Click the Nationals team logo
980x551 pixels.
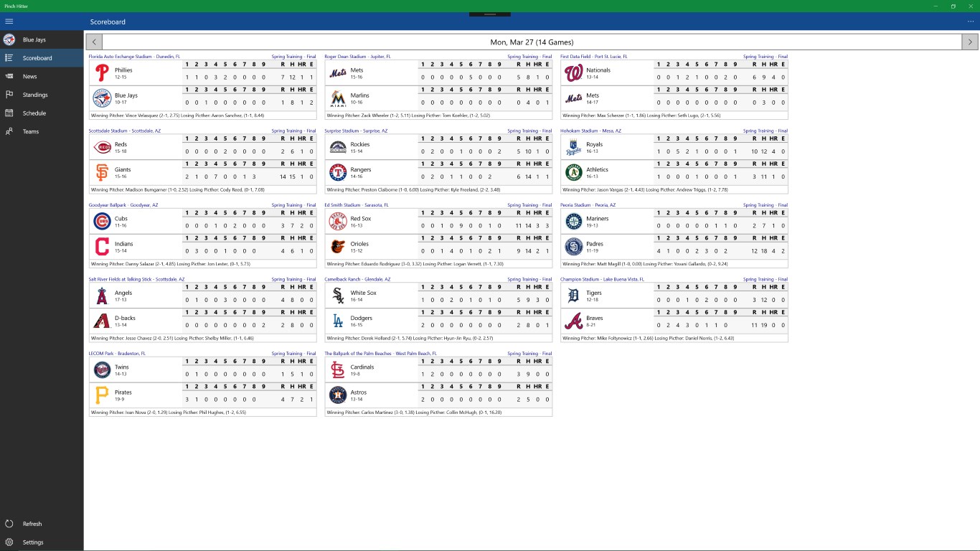pyautogui.click(x=573, y=73)
